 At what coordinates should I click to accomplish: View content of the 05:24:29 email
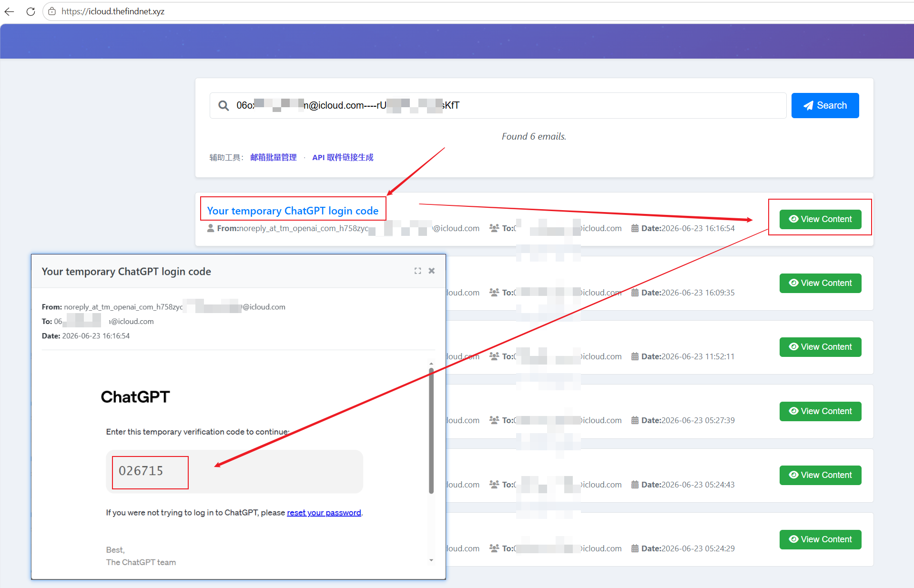[820, 539]
